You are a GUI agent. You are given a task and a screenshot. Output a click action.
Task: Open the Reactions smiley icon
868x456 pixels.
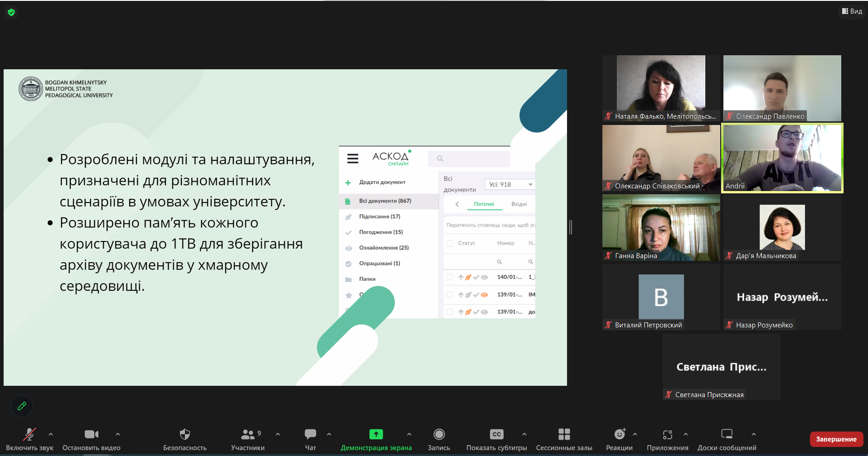619,435
